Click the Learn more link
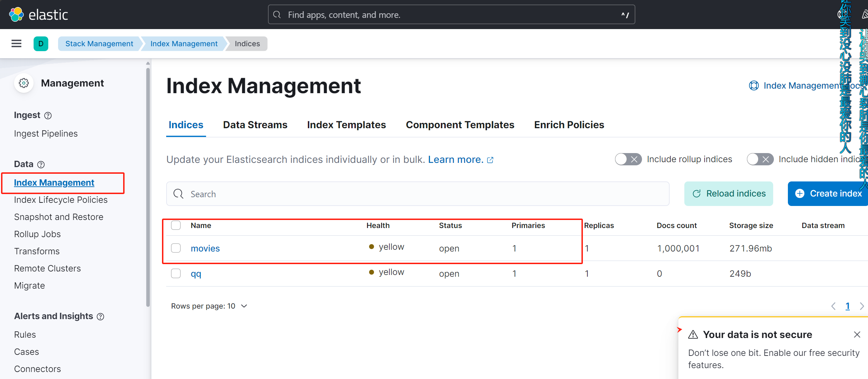Screen dimensions: 868x379 (456, 160)
